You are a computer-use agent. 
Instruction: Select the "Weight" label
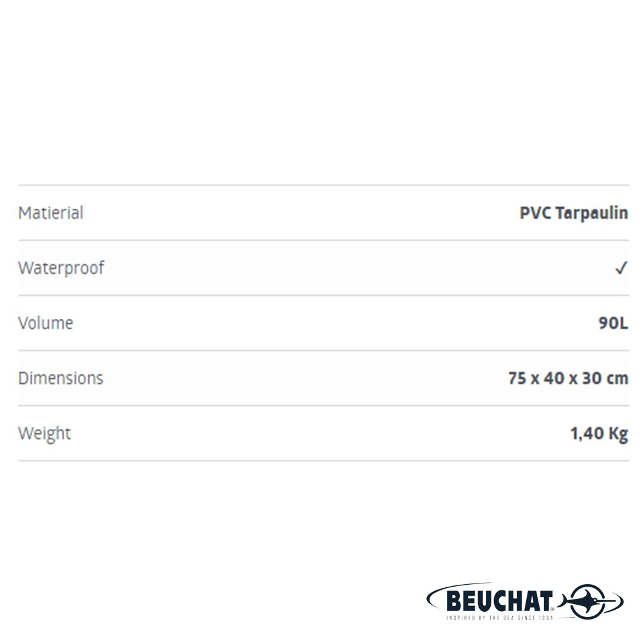(44, 433)
